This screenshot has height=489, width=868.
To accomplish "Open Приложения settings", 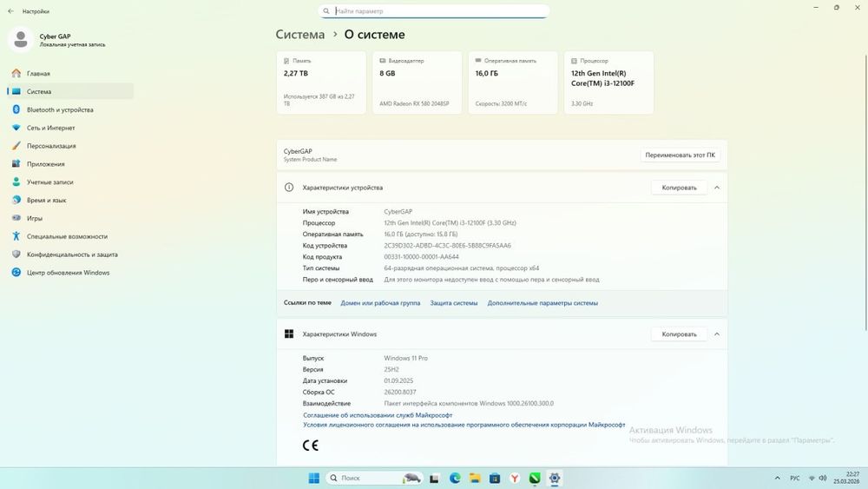I will pyautogui.click(x=70, y=164).
